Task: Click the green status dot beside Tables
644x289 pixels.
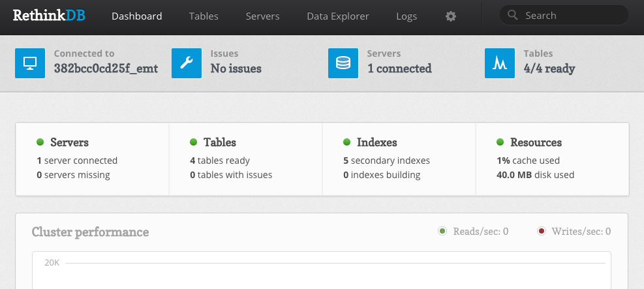Action: (x=193, y=142)
